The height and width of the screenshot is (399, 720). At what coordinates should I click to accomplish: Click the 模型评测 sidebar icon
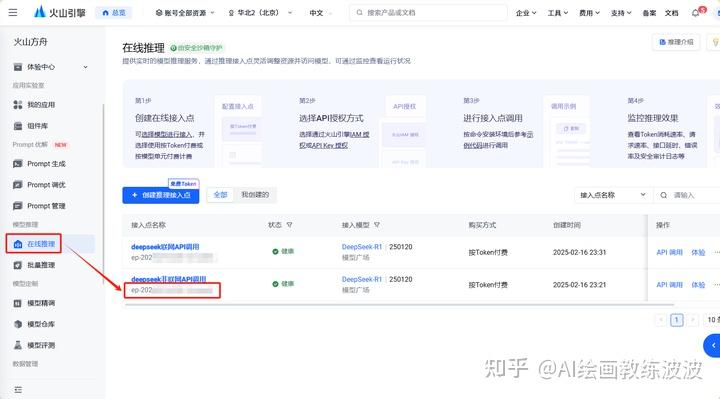coord(18,345)
